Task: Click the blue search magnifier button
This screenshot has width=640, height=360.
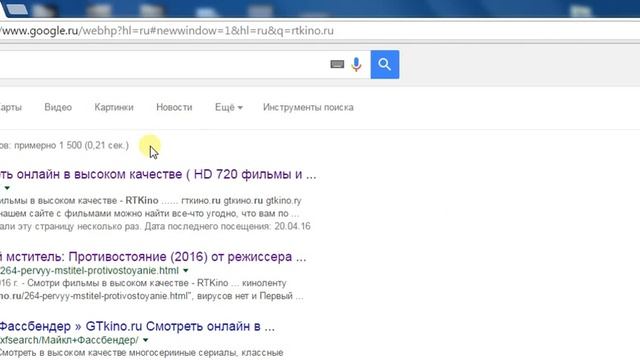Action: (x=384, y=64)
